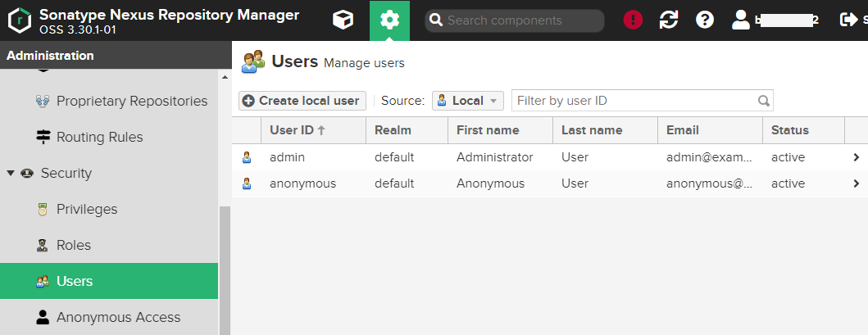Select Users in the sidebar
Screen dimensions: 868x335
coord(109,282)
